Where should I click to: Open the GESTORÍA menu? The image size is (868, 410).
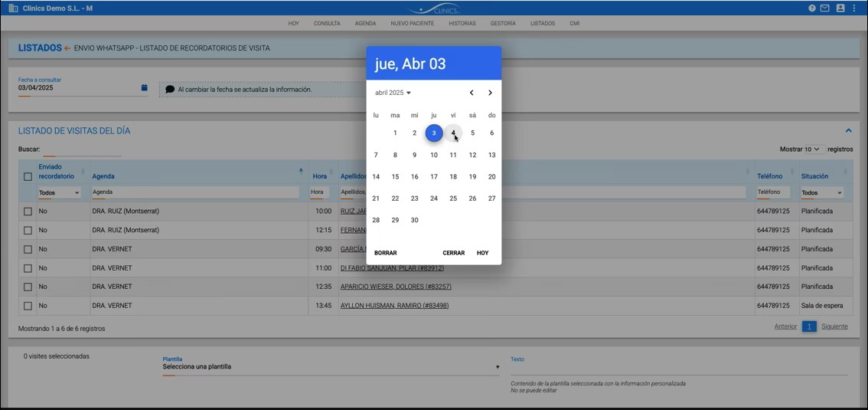tap(503, 24)
